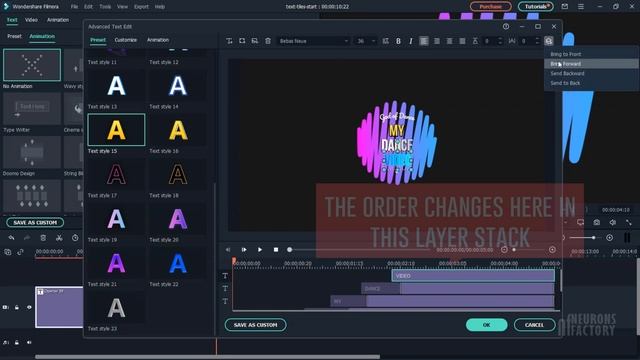Screen dimensions: 640x360
Task: Click Save as Custom in the dialog
Action: click(x=256, y=325)
